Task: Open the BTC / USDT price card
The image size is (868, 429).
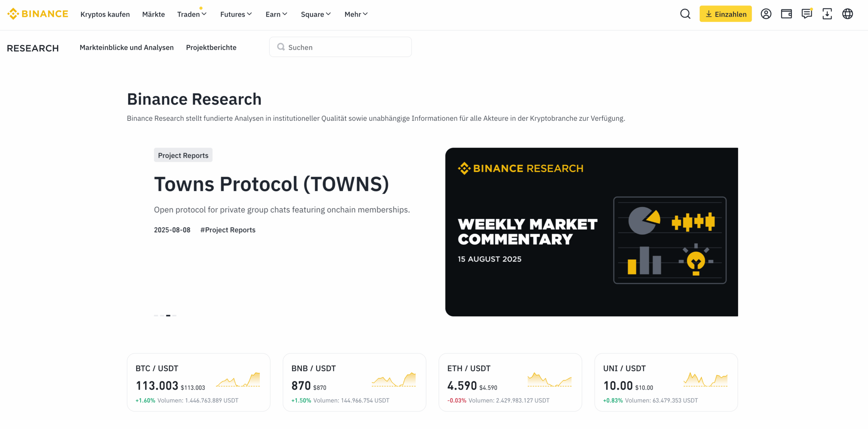Action: click(198, 382)
